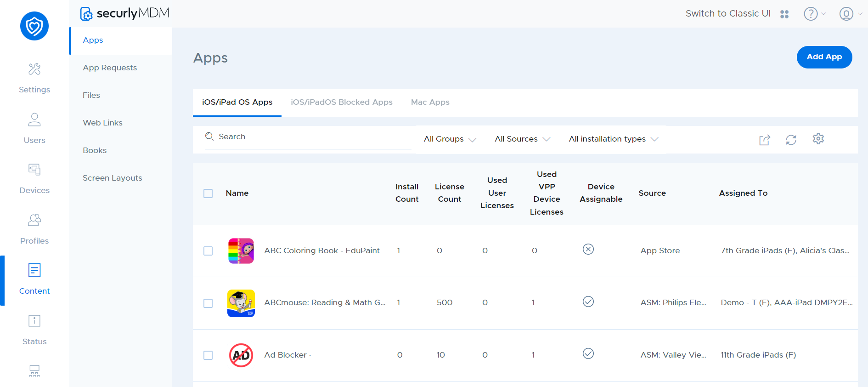Click the search magnifier icon

tap(209, 137)
